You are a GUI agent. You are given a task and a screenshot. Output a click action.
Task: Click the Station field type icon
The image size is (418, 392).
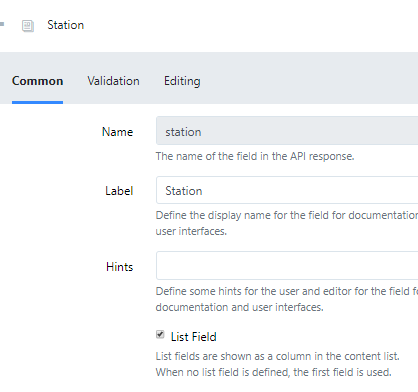[28, 26]
